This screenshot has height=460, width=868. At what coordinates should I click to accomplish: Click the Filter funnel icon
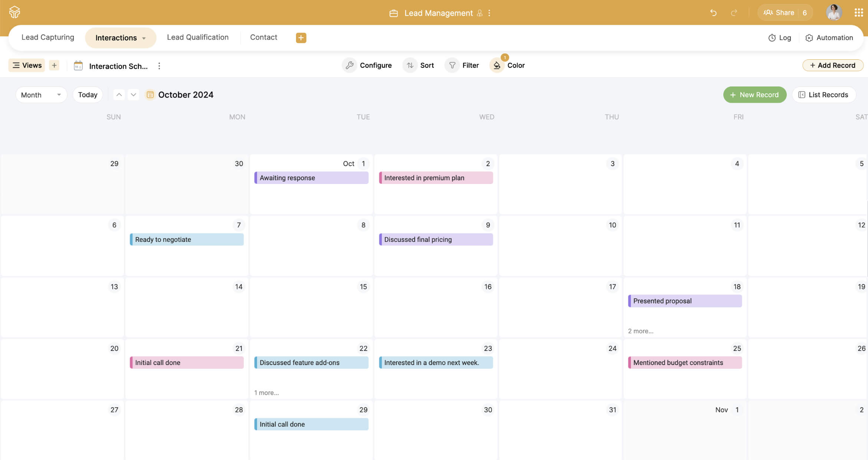pos(452,65)
